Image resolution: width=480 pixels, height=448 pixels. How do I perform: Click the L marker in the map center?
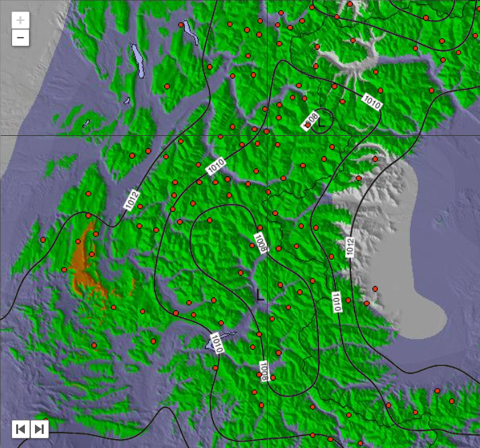pos(261,295)
